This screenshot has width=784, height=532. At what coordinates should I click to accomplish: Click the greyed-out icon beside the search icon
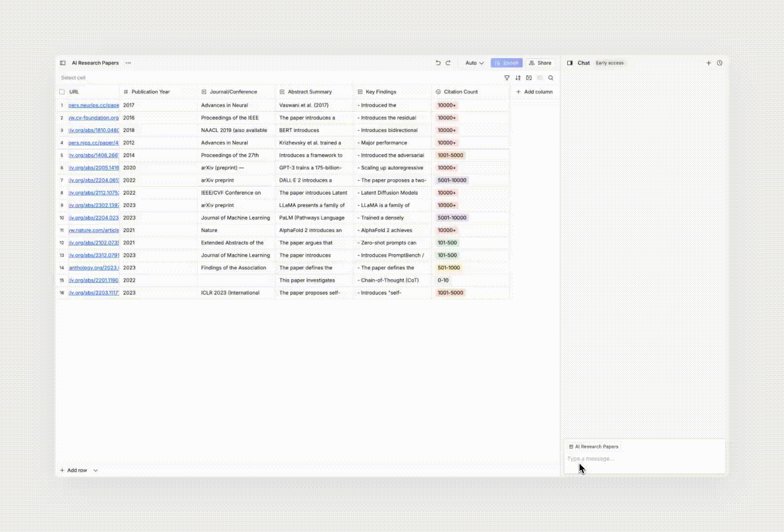tap(540, 78)
